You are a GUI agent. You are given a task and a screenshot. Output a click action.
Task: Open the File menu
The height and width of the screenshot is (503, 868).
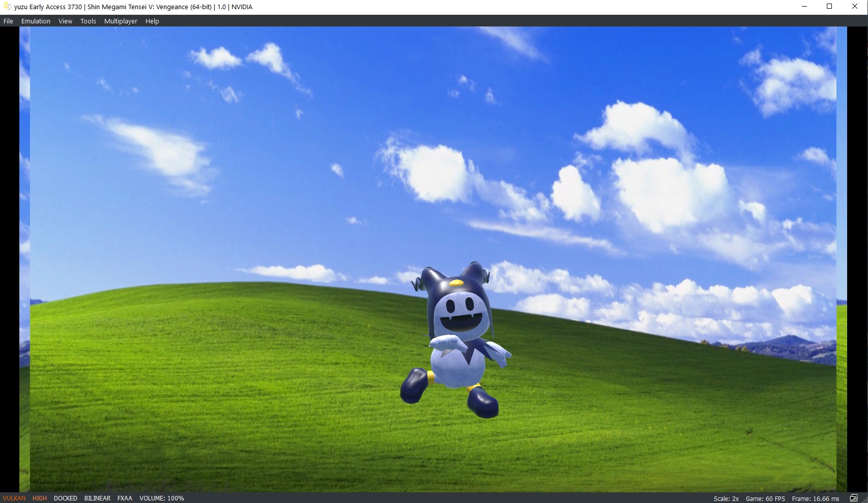(8, 21)
